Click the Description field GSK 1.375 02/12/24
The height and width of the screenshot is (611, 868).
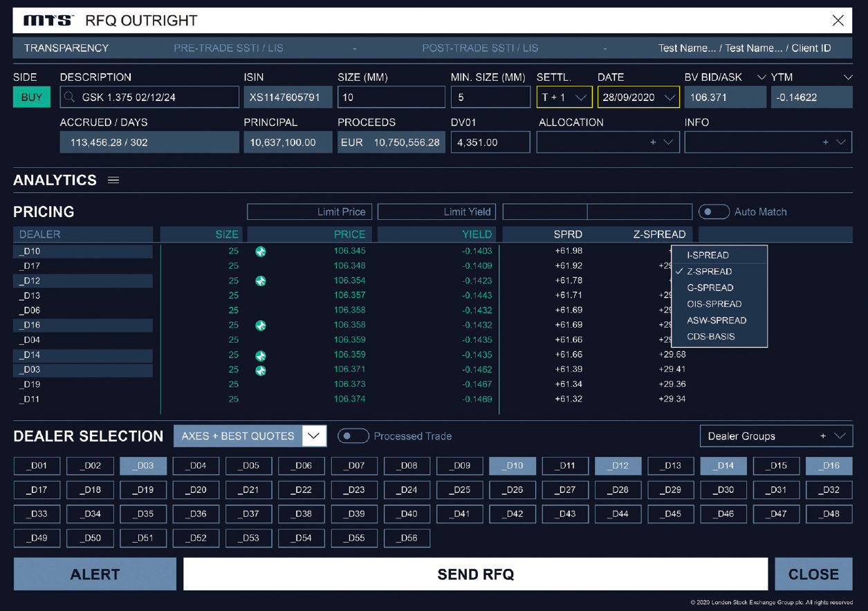149,97
